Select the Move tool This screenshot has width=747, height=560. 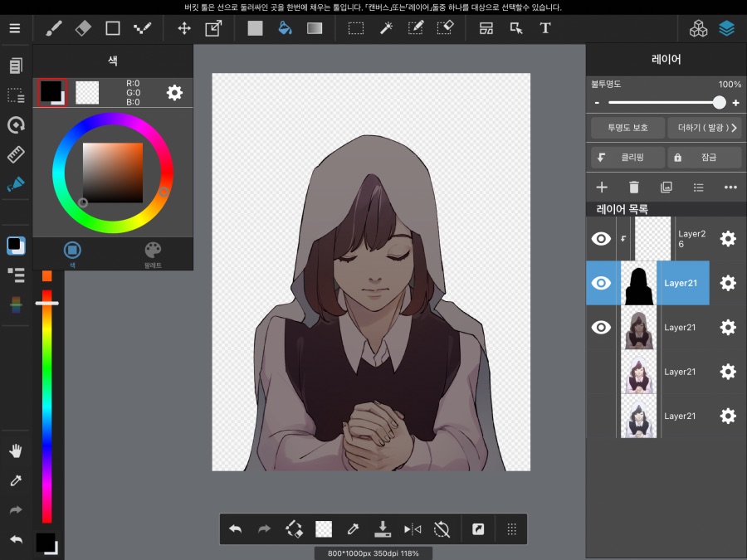[183, 27]
